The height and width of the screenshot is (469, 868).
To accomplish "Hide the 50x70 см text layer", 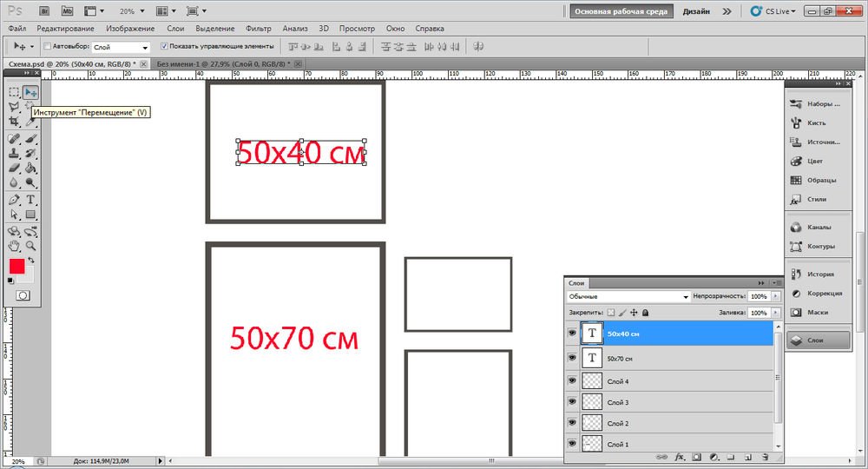I will 571,358.
